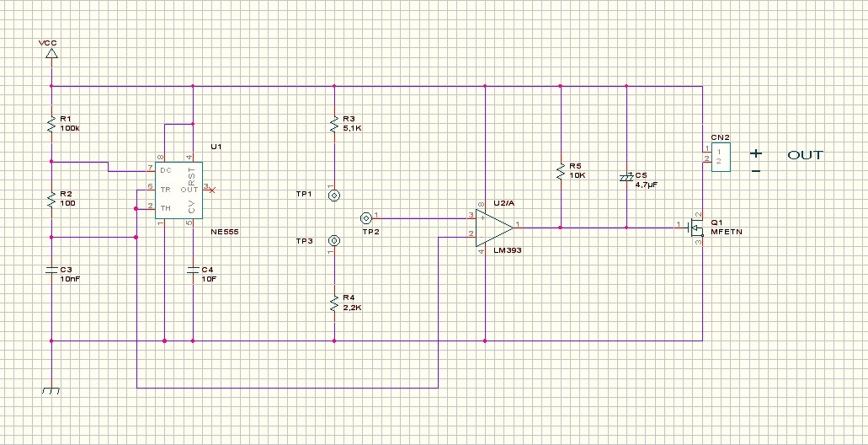Click the no-connect X on pin 3

[x=212, y=190]
